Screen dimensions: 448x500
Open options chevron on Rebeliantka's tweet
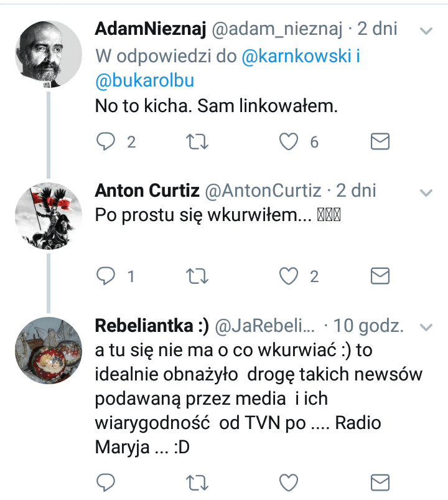point(426,328)
